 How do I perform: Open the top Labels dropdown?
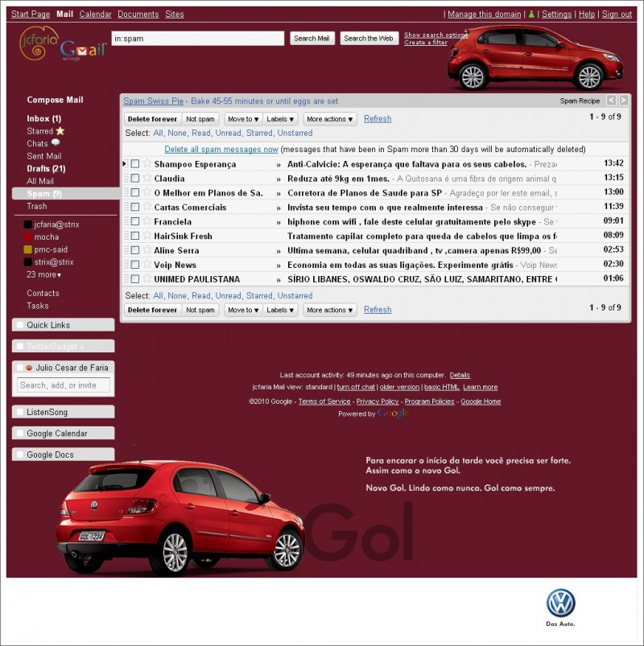[280, 119]
